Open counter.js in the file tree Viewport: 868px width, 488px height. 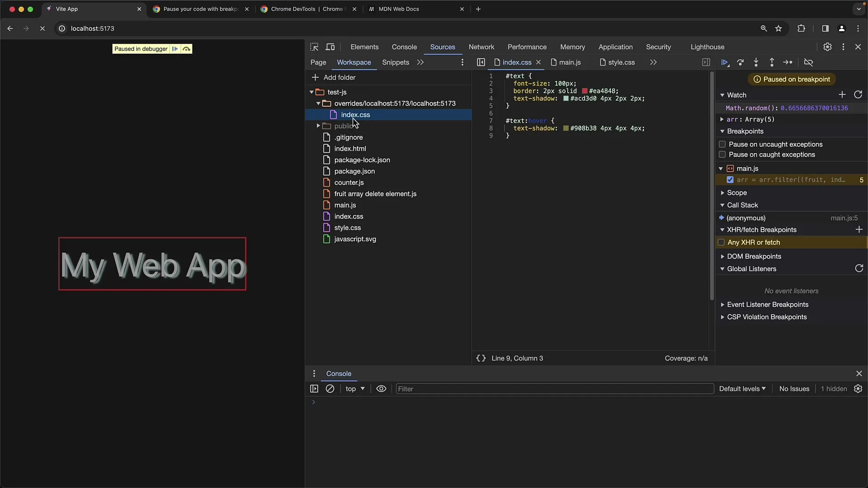pyautogui.click(x=349, y=183)
